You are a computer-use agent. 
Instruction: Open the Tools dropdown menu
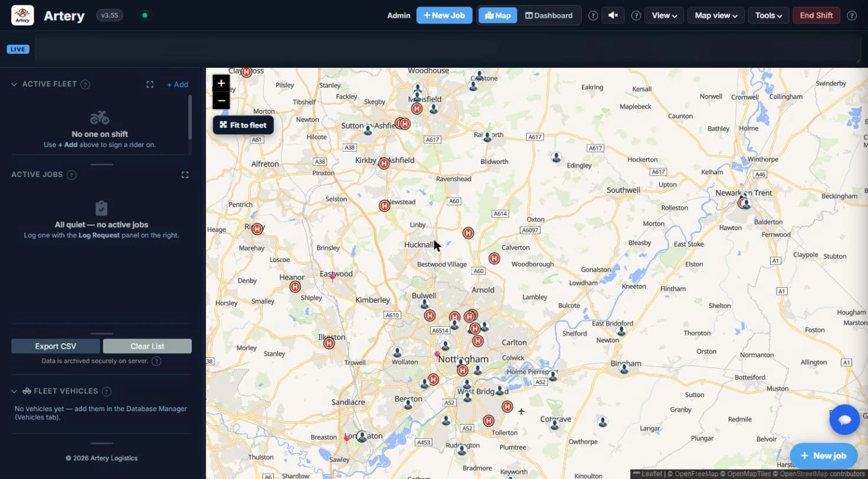[769, 15]
